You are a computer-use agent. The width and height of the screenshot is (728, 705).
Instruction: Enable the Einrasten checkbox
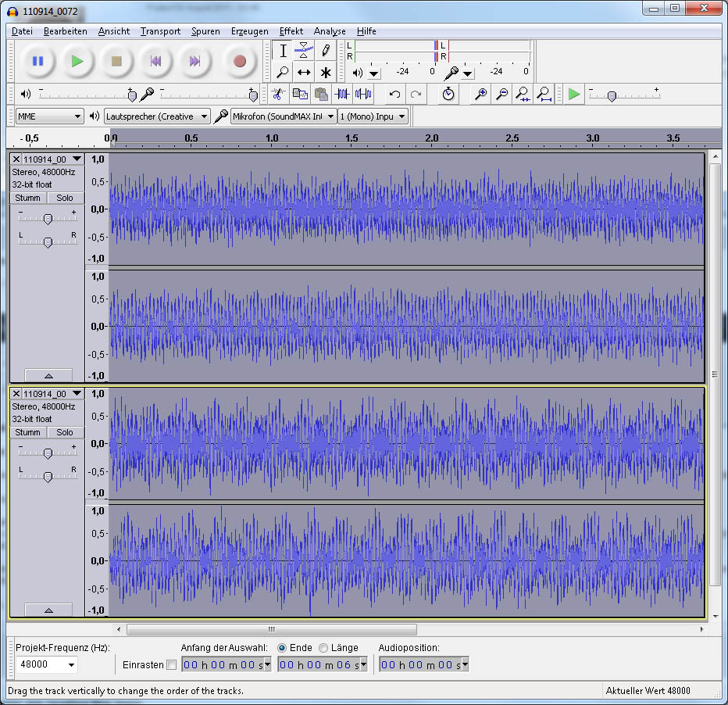click(x=171, y=665)
